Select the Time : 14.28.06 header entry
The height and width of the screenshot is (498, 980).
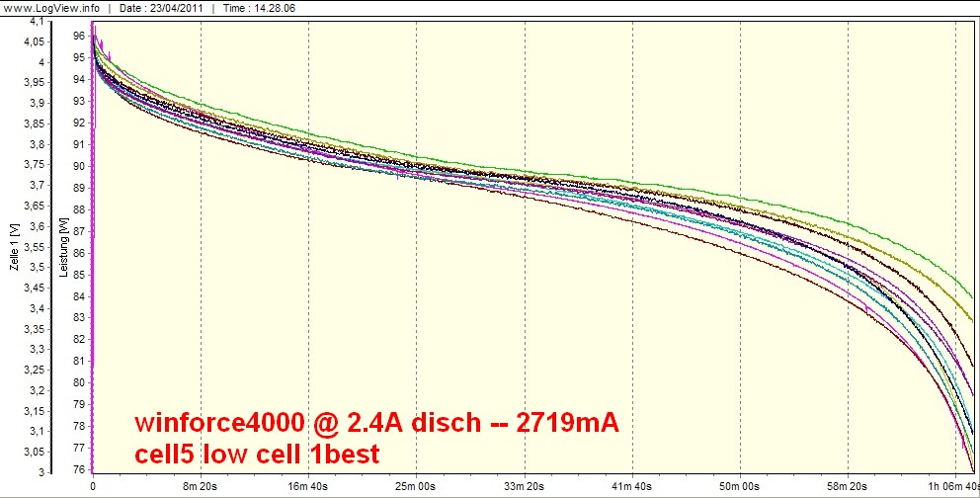(258, 8)
